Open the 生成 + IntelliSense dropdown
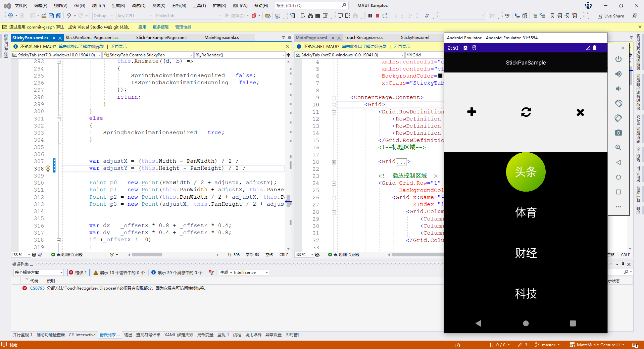This screenshot has width=644, height=349. coord(244,272)
